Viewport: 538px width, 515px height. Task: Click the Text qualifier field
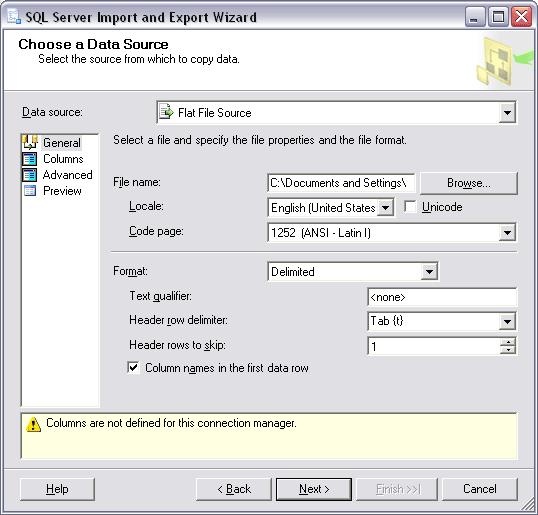point(442,297)
